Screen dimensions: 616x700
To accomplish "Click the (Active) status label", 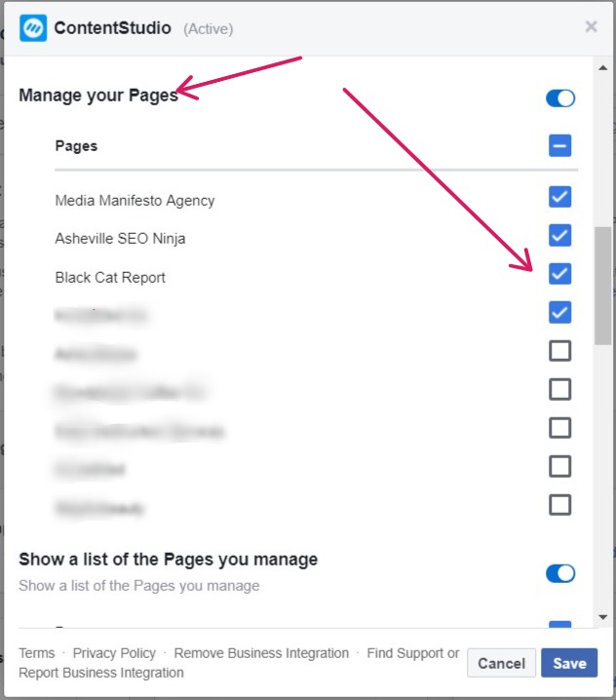I will click(x=208, y=29).
